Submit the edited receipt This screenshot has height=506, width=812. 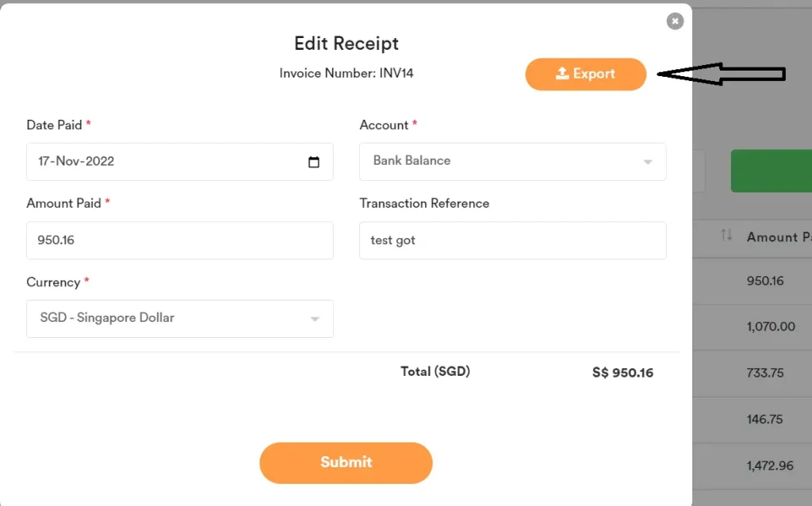(346, 462)
